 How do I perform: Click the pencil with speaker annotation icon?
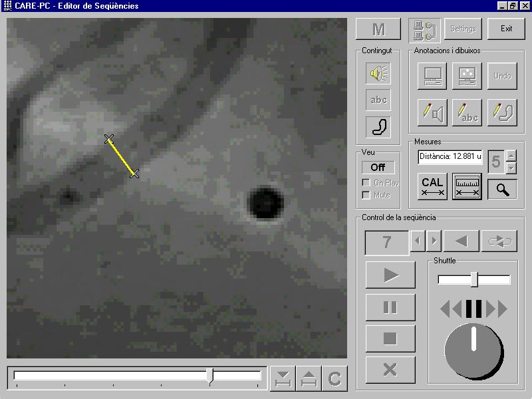[432, 112]
